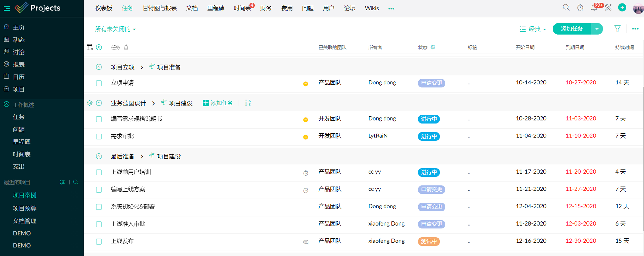The width and height of the screenshot is (644, 256).
Task: Open the tools wrench icon in header
Action: click(x=608, y=8)
